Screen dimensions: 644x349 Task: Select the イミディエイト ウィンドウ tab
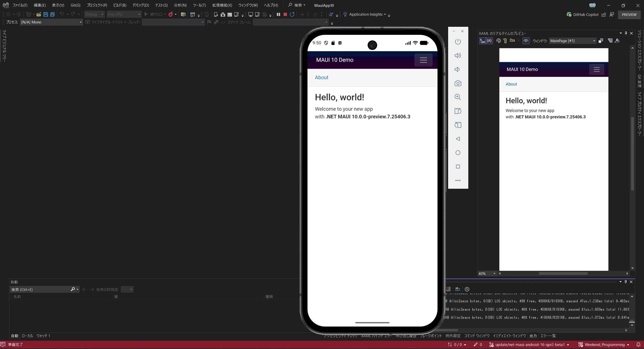[x=509, y=336]
